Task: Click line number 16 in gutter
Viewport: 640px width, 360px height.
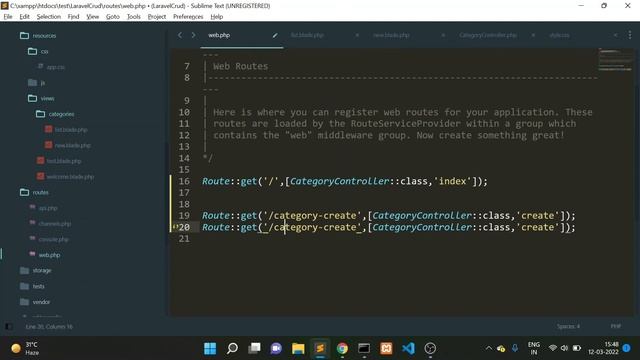Action: point(184,181)
